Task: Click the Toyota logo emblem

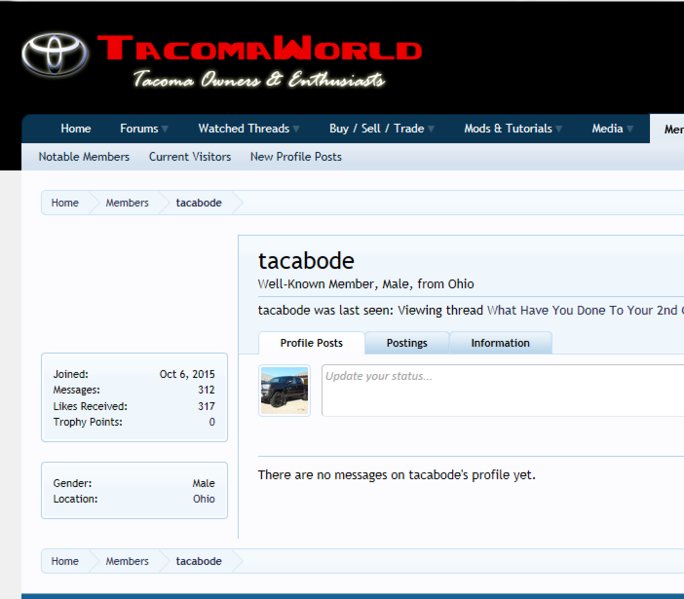Action: click(55, 55)
